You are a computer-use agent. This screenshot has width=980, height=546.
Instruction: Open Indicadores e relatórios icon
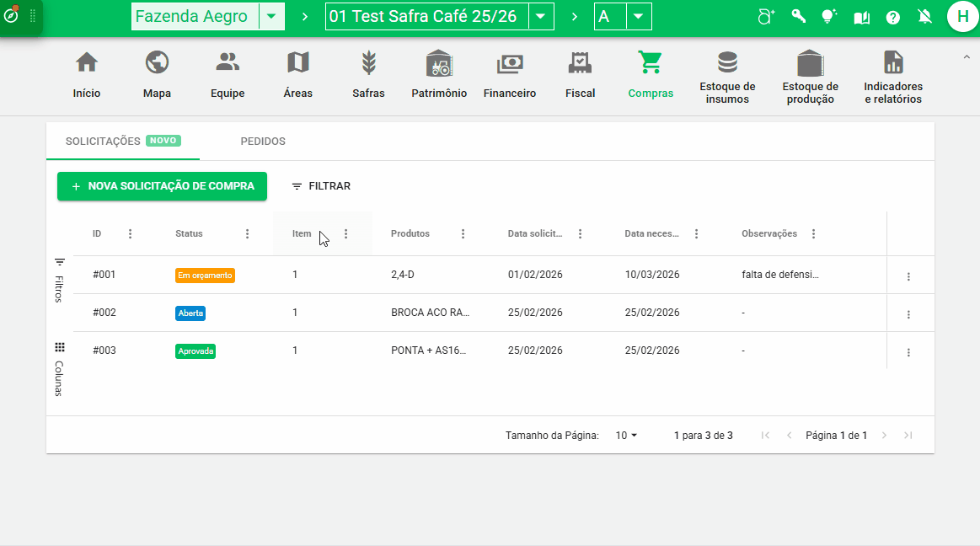(x=892, y=62)
